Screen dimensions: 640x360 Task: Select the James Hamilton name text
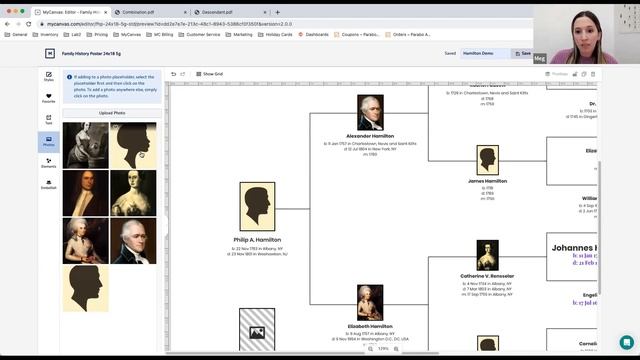coord(487,181)
